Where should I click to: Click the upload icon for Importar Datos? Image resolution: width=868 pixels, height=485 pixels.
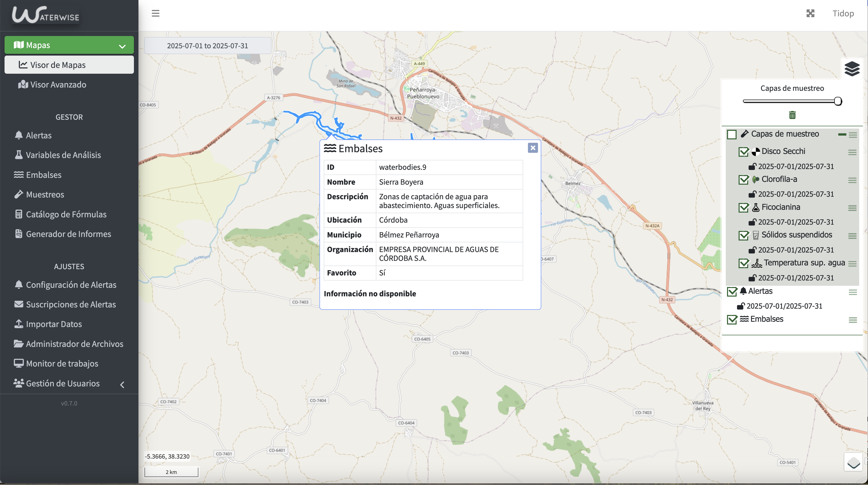(19, 324)
